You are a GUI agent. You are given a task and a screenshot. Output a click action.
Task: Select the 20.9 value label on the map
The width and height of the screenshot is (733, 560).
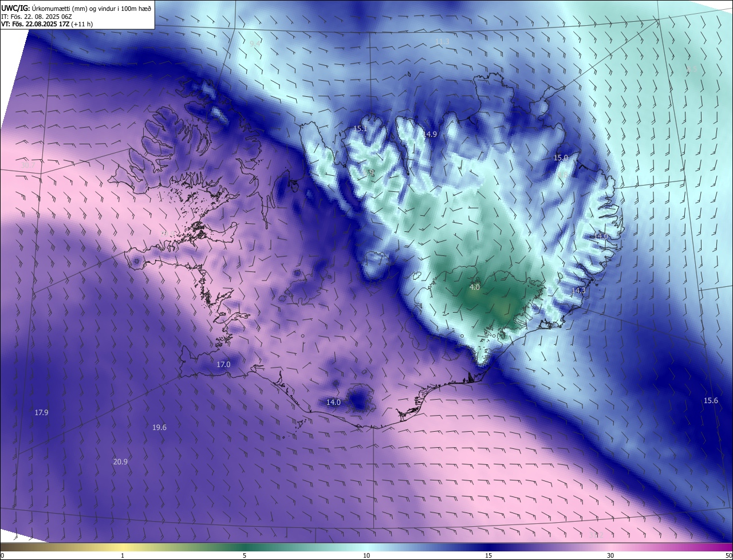(x=120, y=462)
